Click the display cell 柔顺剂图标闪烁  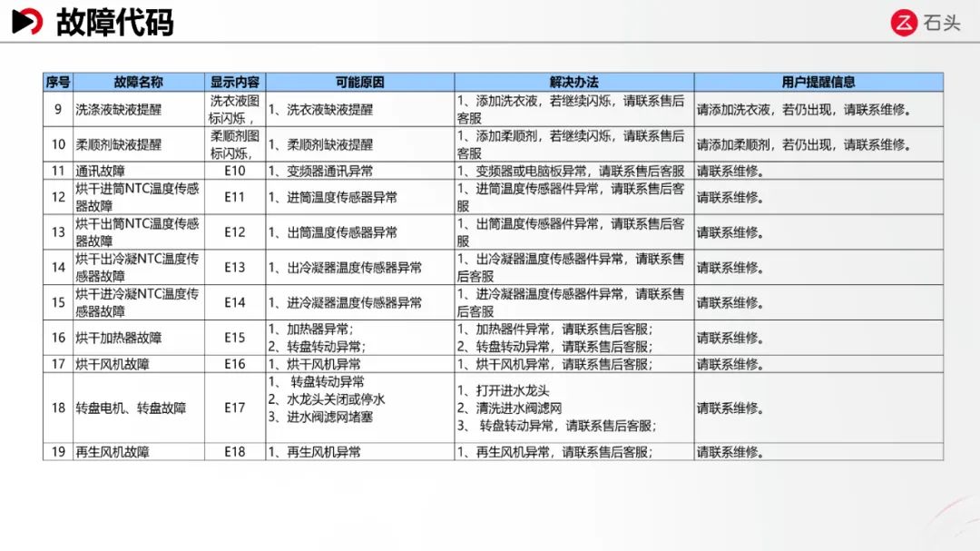pos(235,144)
